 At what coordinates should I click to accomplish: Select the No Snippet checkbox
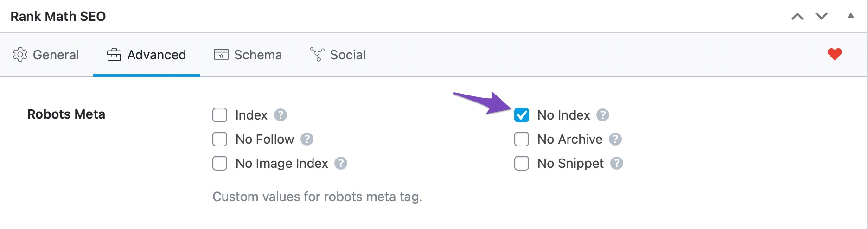coord(522,163)
